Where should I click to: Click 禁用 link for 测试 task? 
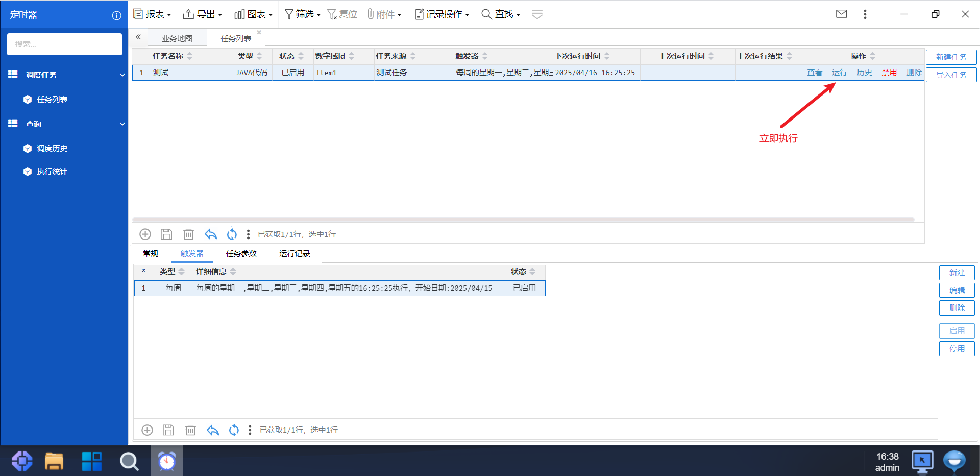coord(889,73)
